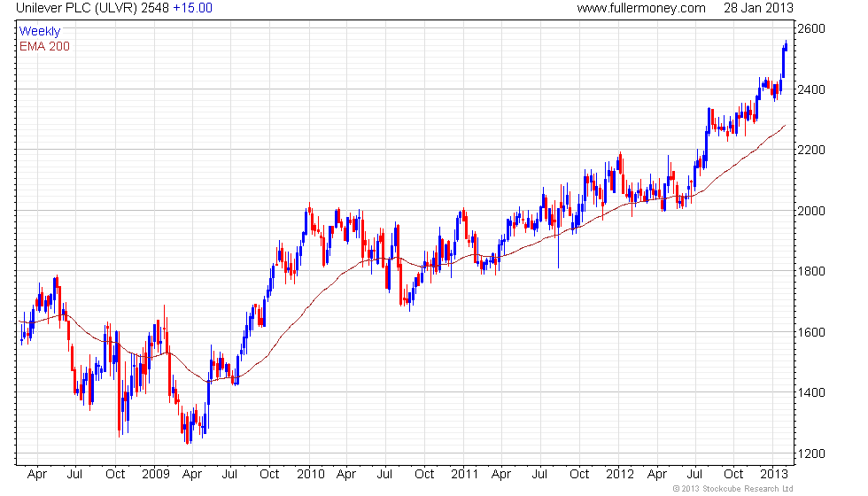This screenshot has height=496, width=868.
Task: Click the 2013 year marker on axis
Action: pyautogui.click(x=773, y=475)
